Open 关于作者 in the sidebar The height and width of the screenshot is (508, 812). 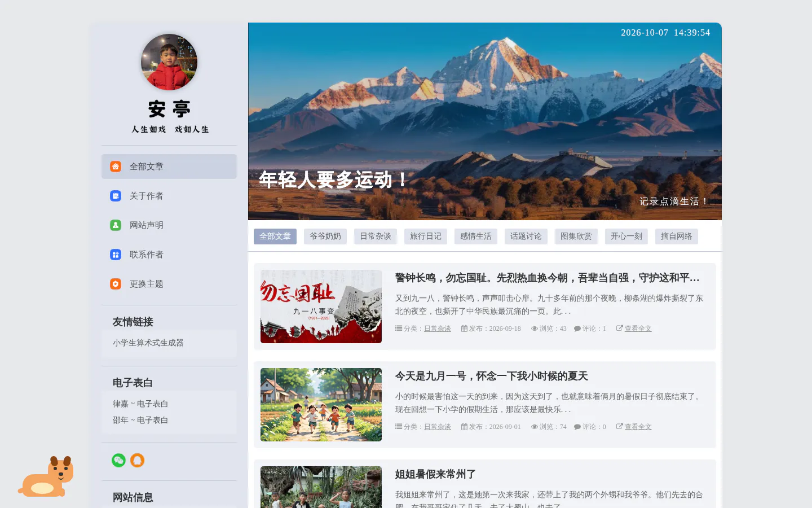169,196
